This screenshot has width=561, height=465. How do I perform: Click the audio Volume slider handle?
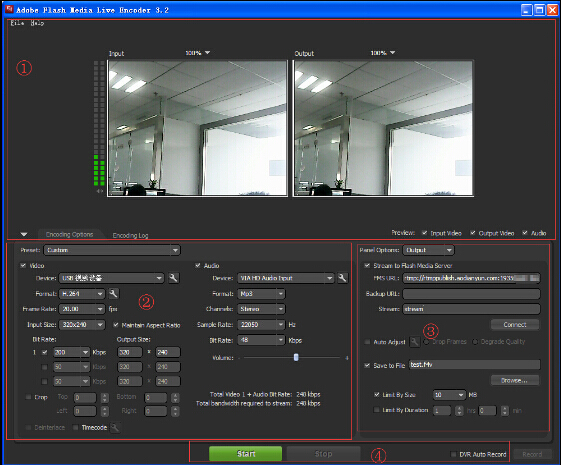pyautogui.click(x=296, y=357)
